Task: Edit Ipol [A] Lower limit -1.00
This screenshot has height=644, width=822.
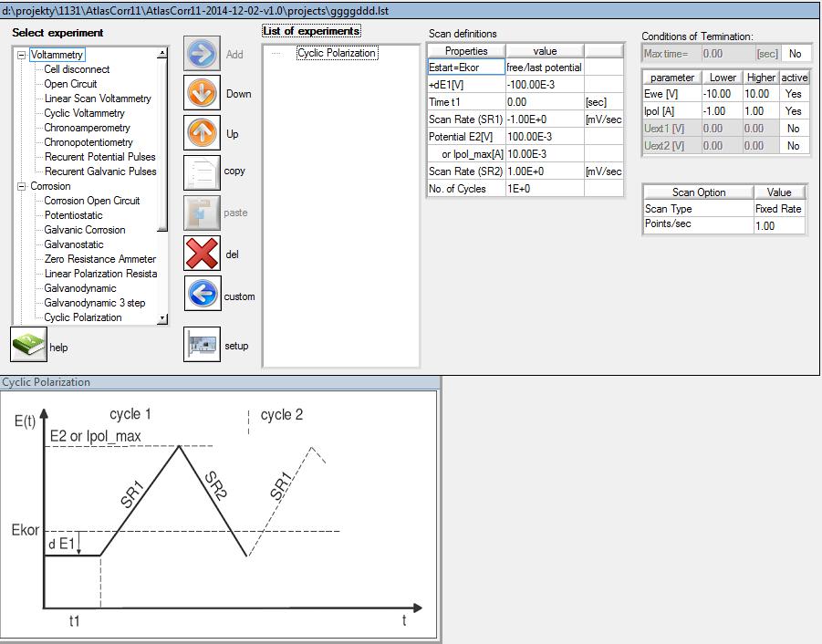Action: 722,111
